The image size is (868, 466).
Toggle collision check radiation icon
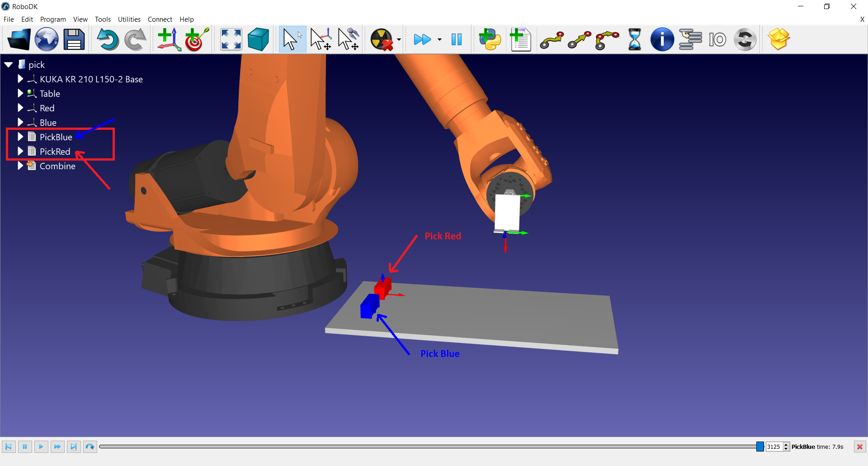tap(382, 39)
